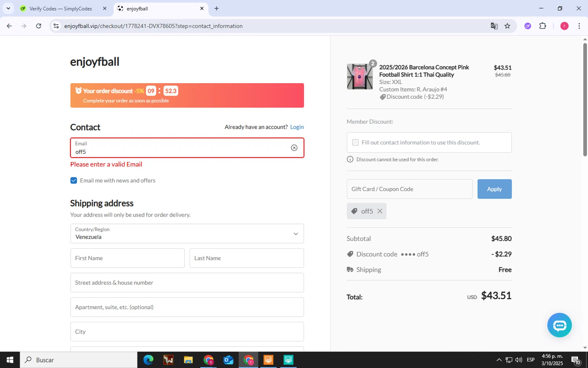
Task: Open the green monitor app in taskbar
Action: click(x=289, y=360)
